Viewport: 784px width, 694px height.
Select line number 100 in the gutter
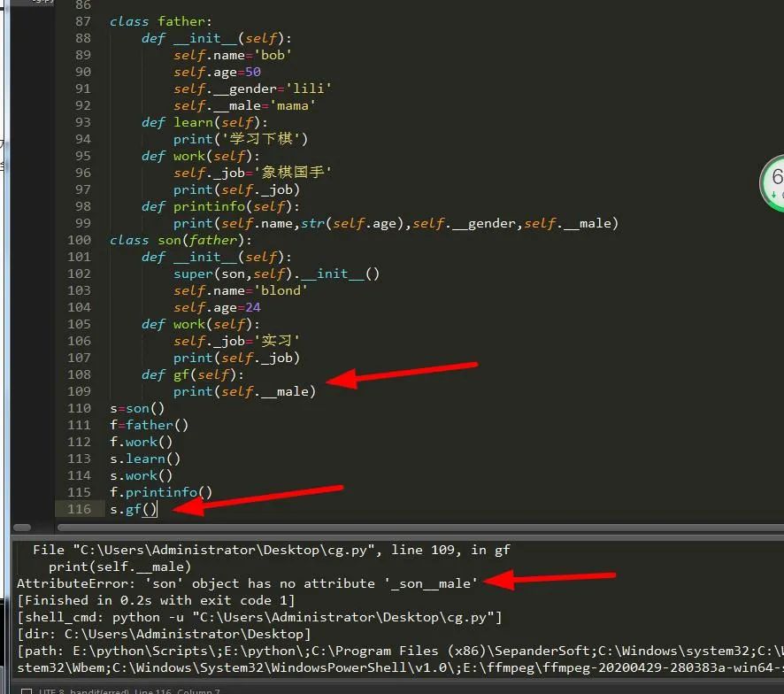pos(78,240)
